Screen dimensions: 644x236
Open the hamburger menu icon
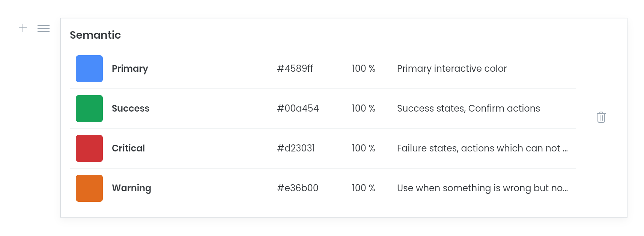pos(44,28)
